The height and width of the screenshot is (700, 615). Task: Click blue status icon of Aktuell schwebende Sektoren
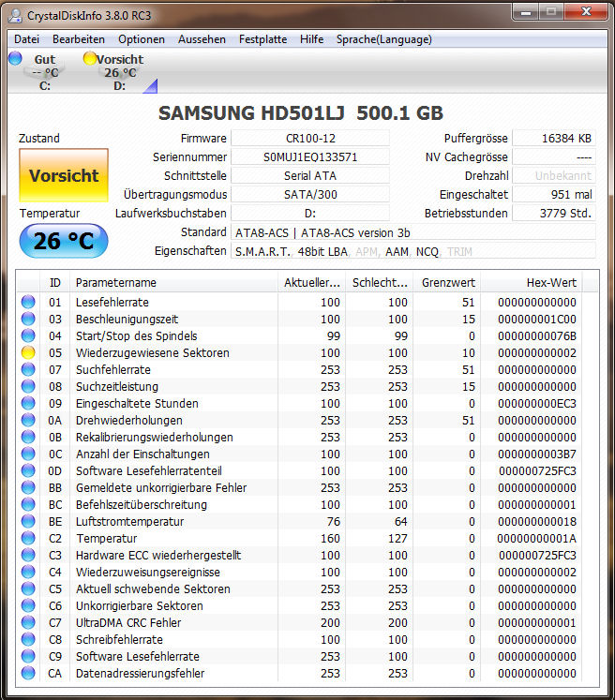coord(28,588)
